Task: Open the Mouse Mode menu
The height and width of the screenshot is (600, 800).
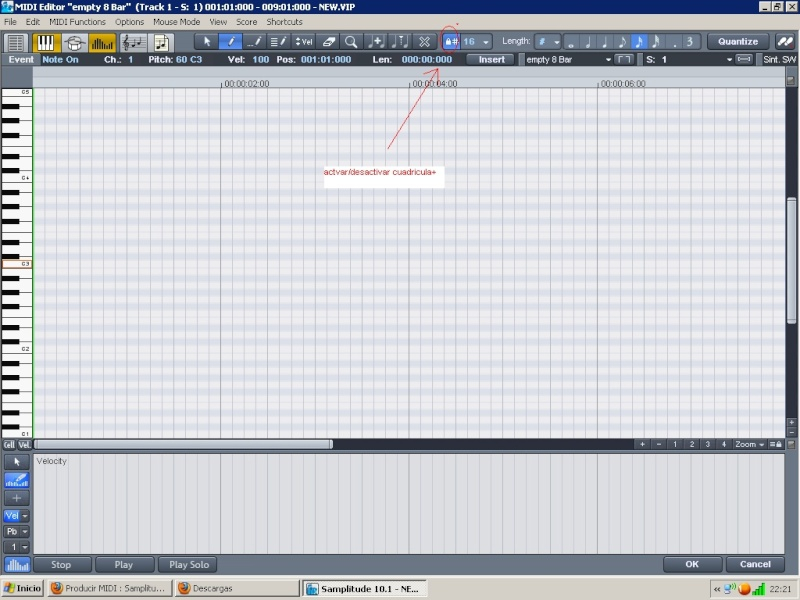Action: pos(177,22)
